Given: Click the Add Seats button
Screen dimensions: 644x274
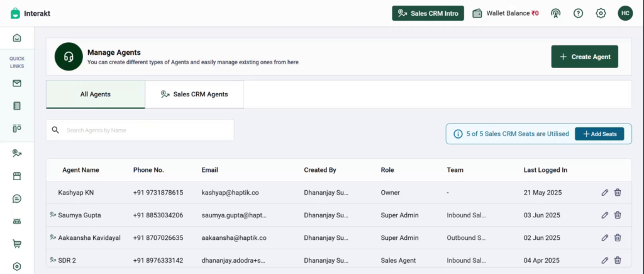Looking at the screenshot, I should pos(599,134).
